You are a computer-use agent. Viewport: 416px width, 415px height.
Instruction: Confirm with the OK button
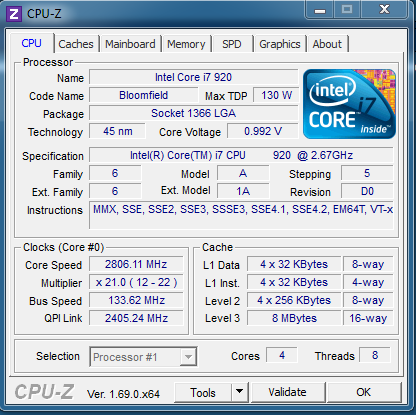click(364, 392)
